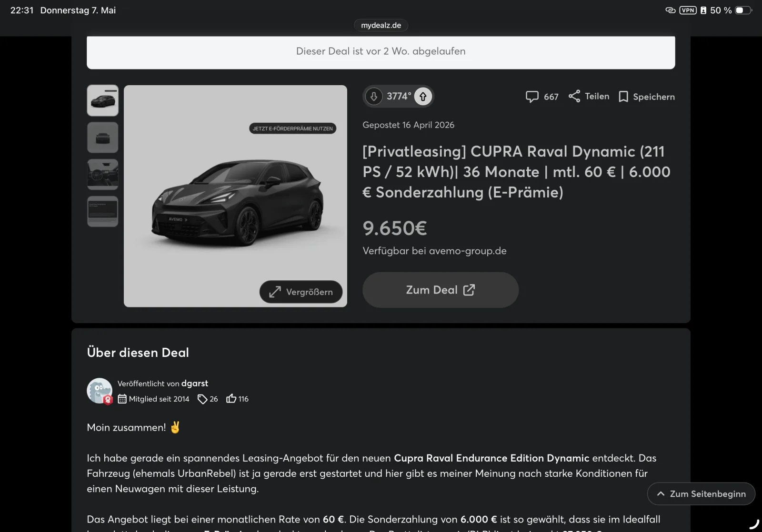Screen dimensions: 762x532
Task: Open the dgarst username link
Action: tap(195, 384)
